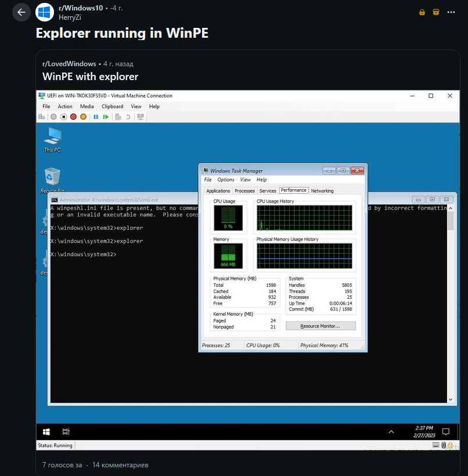This screenshot has height=476, width=468.
Task: Click the cmd window scrollbar thumb
Action: point(451,221)
